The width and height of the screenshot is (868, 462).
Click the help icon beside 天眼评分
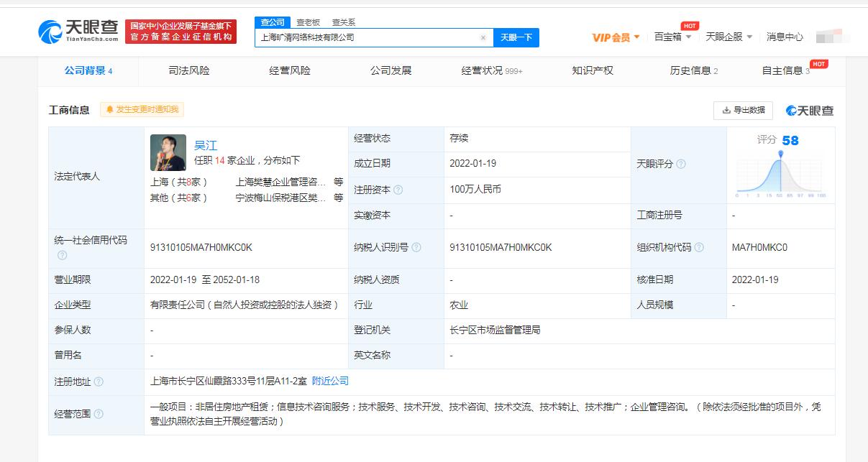click(x=680, y=164)
